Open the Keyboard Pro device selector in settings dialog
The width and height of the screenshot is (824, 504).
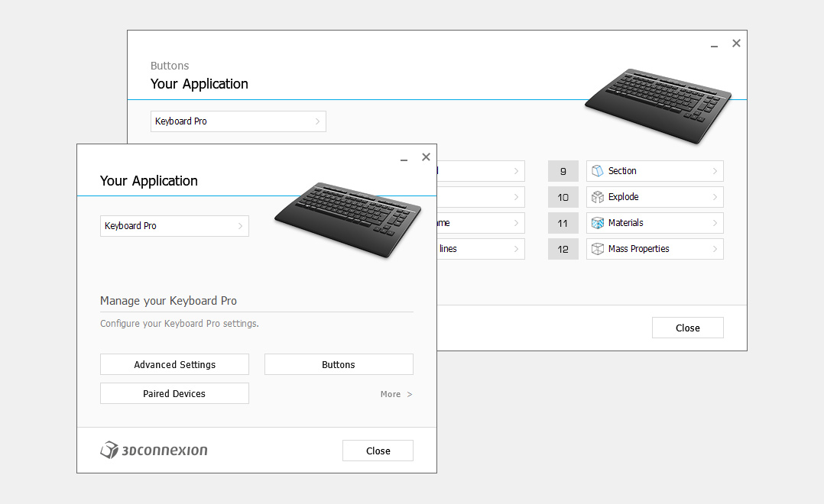click(x=174, y=226)
